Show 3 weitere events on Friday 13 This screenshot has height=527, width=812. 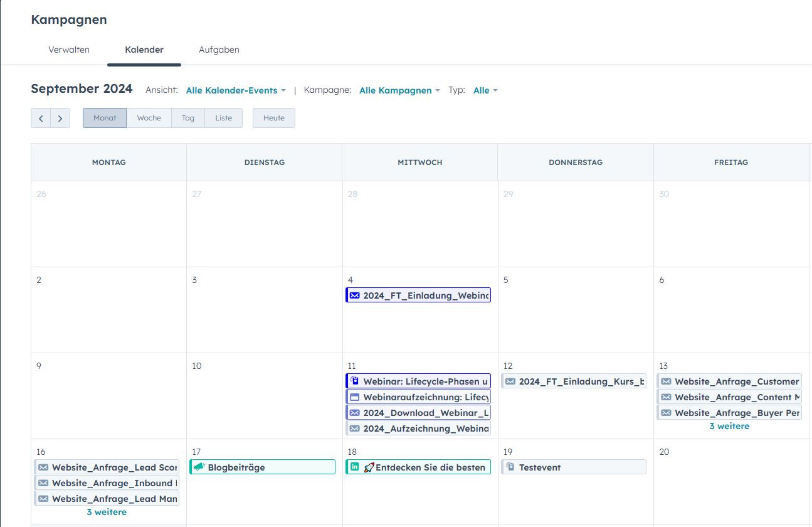pos(729,426)
